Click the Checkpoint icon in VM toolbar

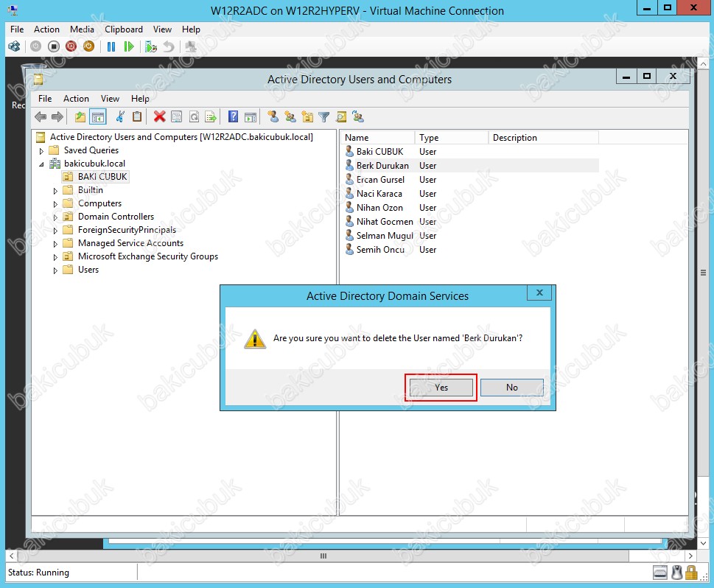tap(151, 46)
